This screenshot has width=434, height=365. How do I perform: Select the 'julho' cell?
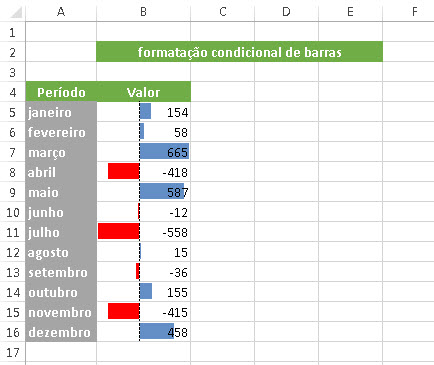pos(61,232)
